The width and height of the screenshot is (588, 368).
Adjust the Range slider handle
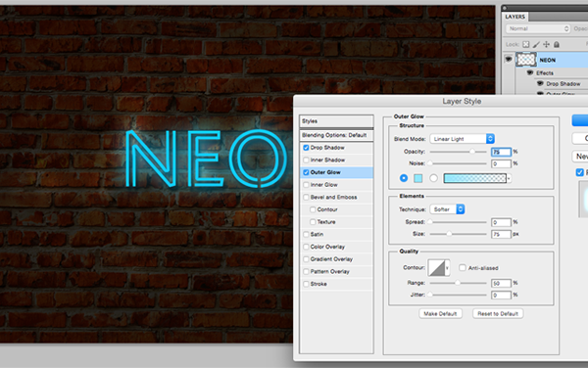pyautogui.click(x=458, y=283)
